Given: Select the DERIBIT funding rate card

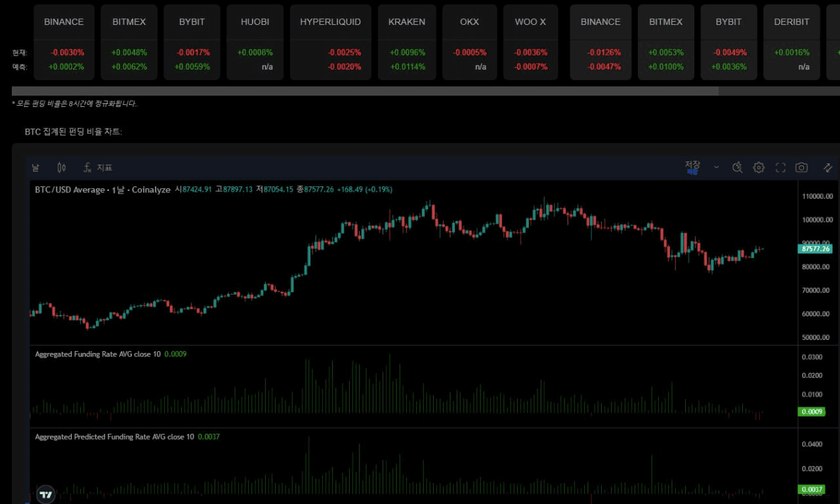Looking at the screenshot, I should click(791, 42).
